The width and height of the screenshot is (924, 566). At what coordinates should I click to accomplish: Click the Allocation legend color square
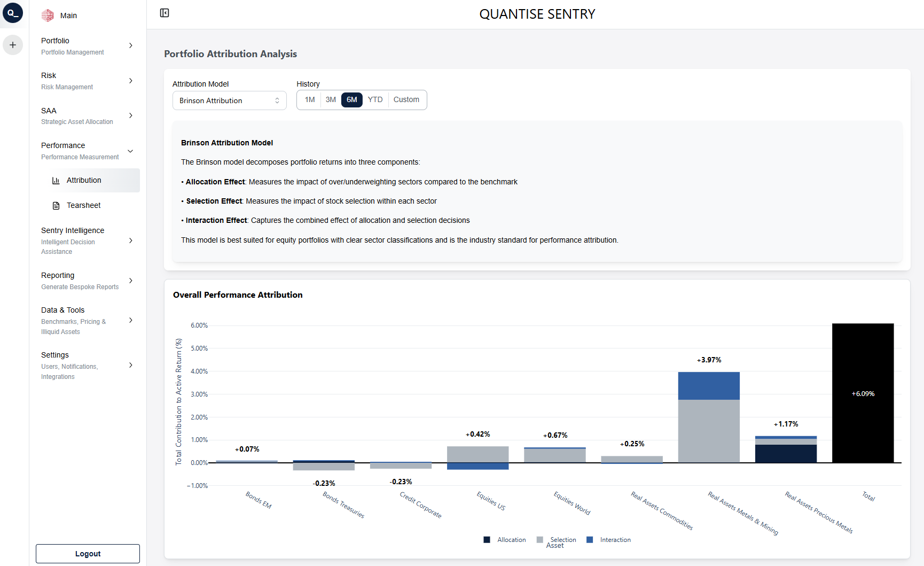click(x=487, y=539)
